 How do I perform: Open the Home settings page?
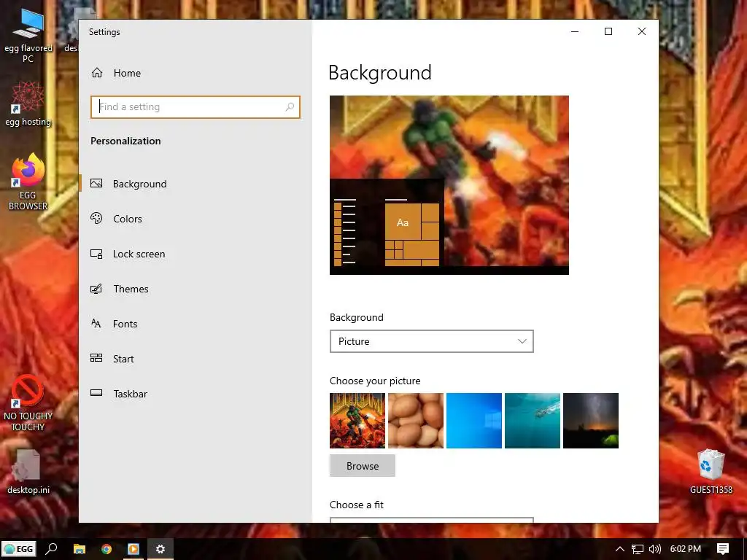(x=117, y=73)
